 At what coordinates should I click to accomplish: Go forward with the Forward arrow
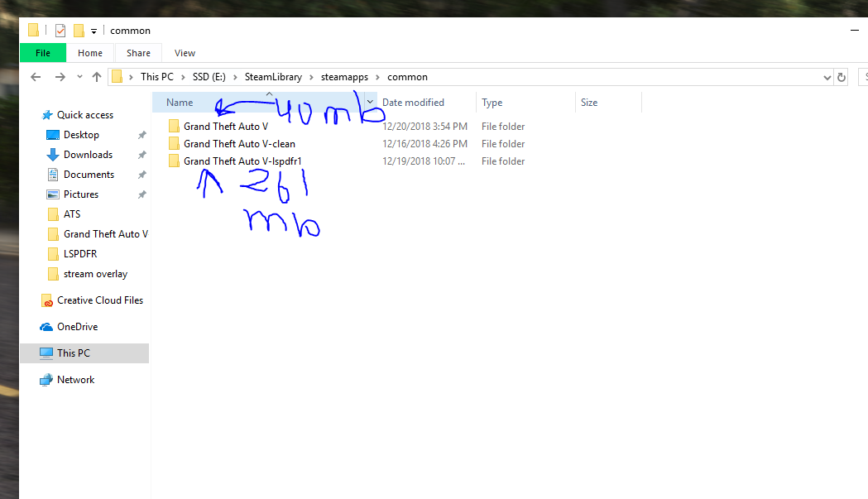click(60, 77)
